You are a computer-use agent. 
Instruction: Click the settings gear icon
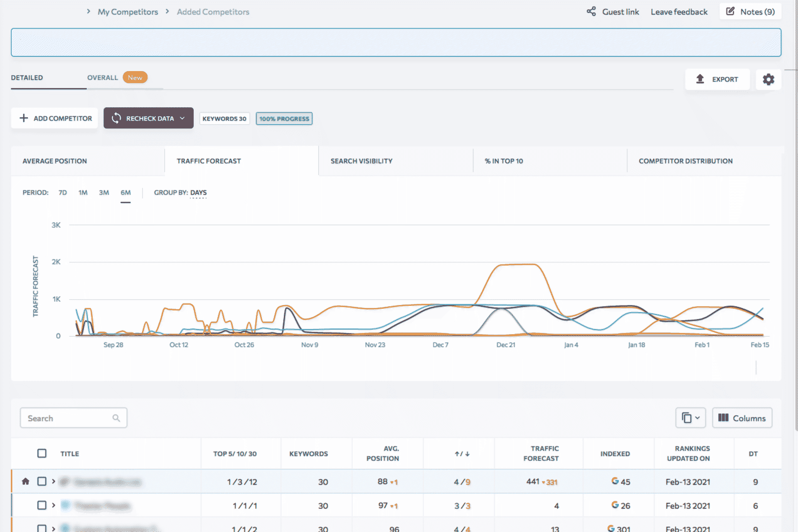click(x=768, y=79)
